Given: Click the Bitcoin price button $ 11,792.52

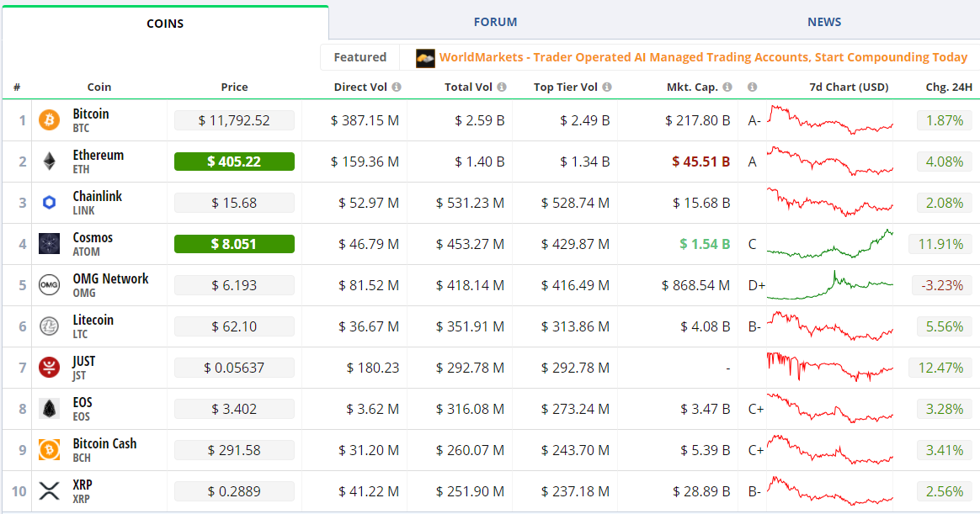Looking at the screenshot, I should [234, 120].
